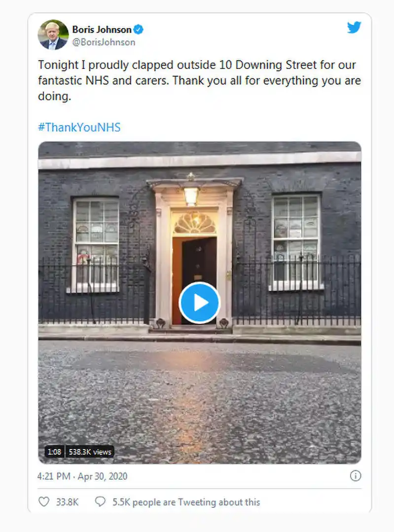Click the 4:21 PM tweet time

(54, 476)
